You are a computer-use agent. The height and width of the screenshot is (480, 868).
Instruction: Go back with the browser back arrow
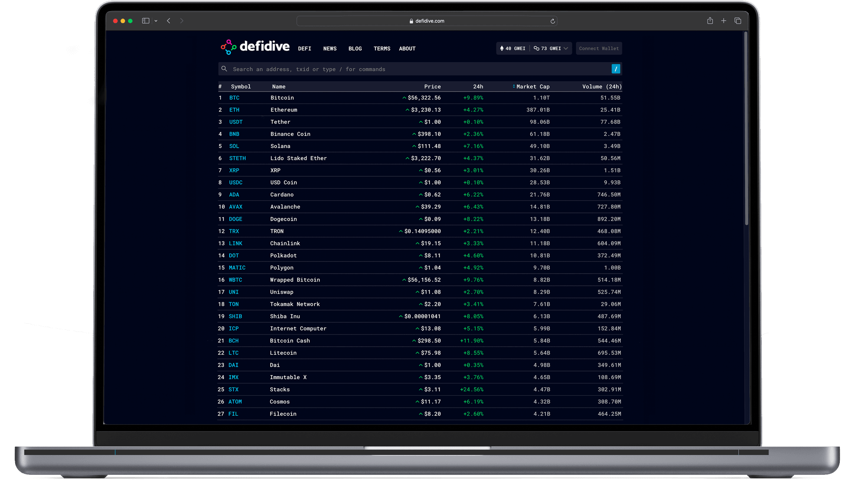[x=169, y=20]
